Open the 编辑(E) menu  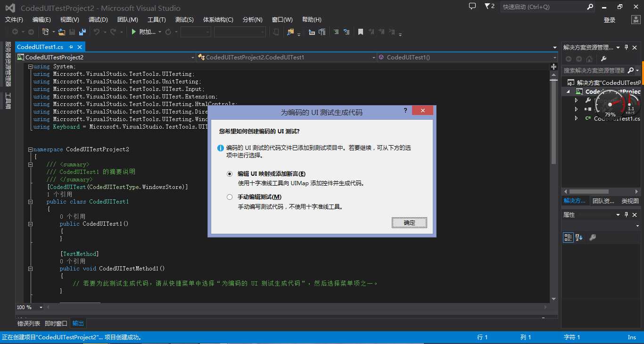pyautogui.click(x=41, y=19)
